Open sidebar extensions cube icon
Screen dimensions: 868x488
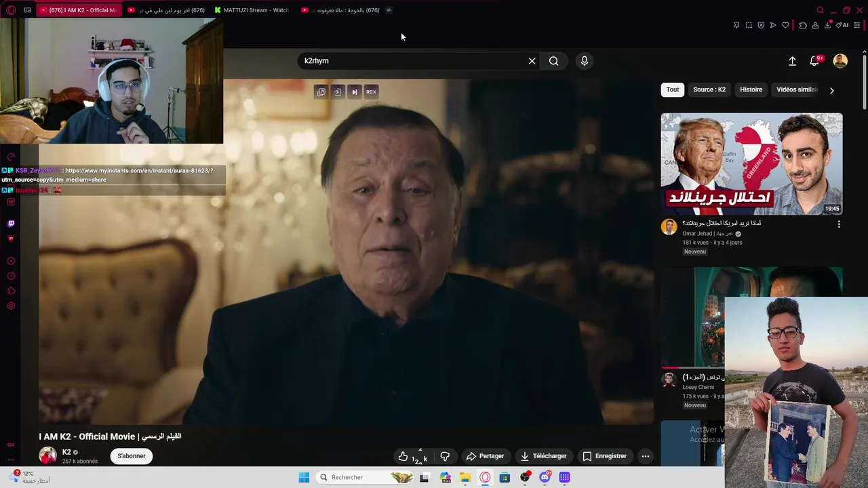[x=11, y=291]
